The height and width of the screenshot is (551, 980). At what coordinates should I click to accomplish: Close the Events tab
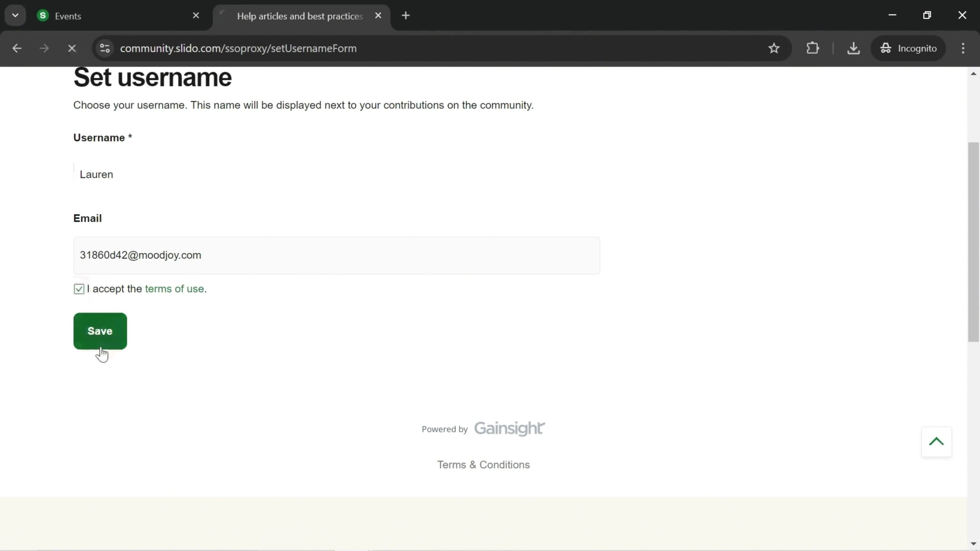coord(196,16)
